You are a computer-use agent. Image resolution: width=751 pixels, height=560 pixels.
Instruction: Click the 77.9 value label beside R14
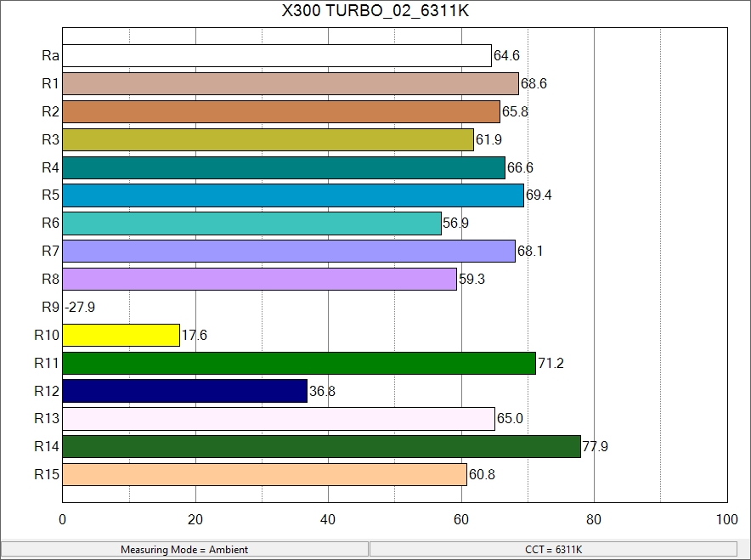(x=595, y=447)
